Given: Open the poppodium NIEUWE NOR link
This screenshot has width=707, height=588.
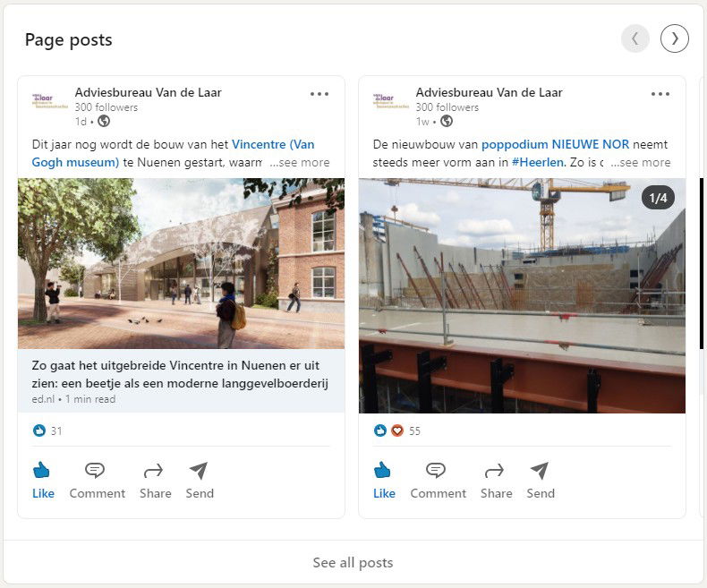Looking at the screenshot, I should click(x=555, y=144).
